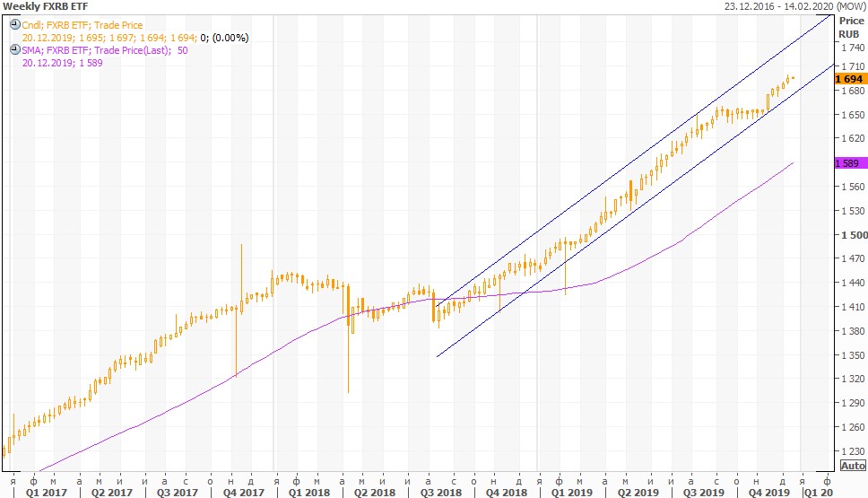The height and width of the screenshot is (498, 868).
Task: Click the Auto scale button
Action: pos(851,466)
